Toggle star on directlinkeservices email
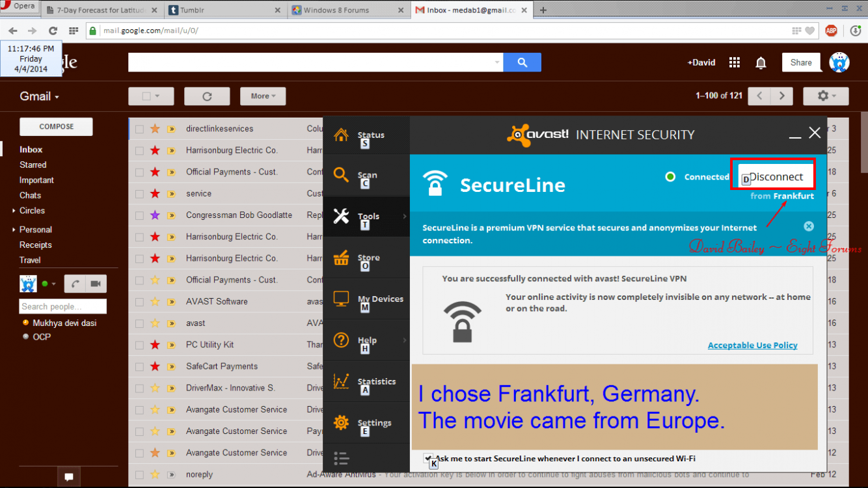This screenshot has width=868, height=488. (x=155, y=129)
